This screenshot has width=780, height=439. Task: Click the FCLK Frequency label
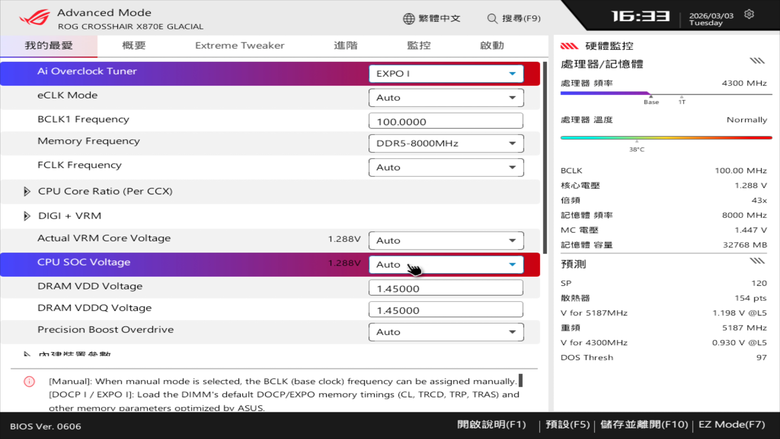79,165
